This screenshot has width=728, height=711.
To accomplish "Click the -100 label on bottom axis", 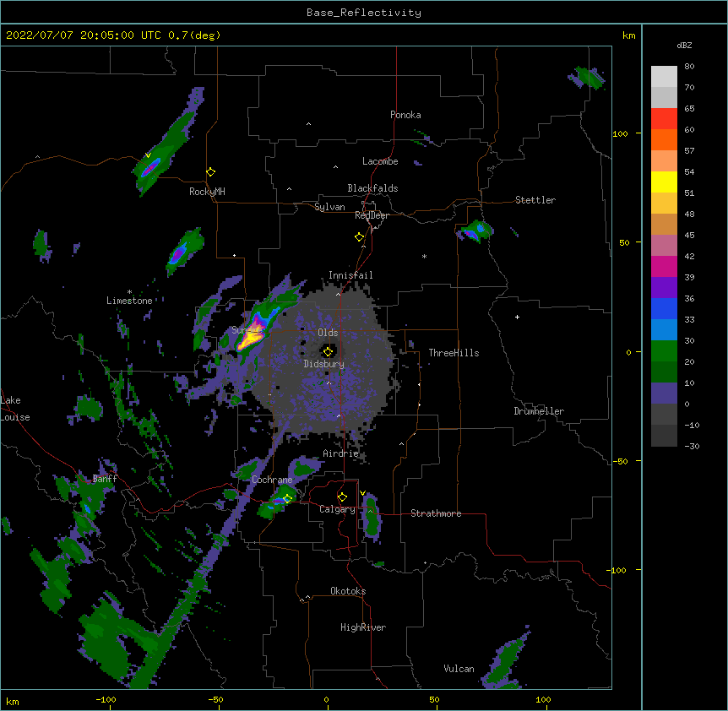I will pyautogui.click(x=106, y=699).
